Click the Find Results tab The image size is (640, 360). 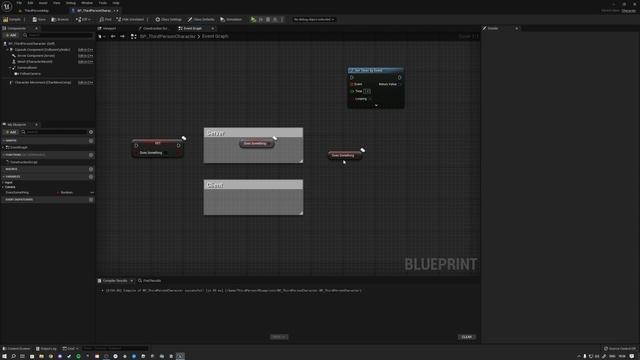[150, 280]
